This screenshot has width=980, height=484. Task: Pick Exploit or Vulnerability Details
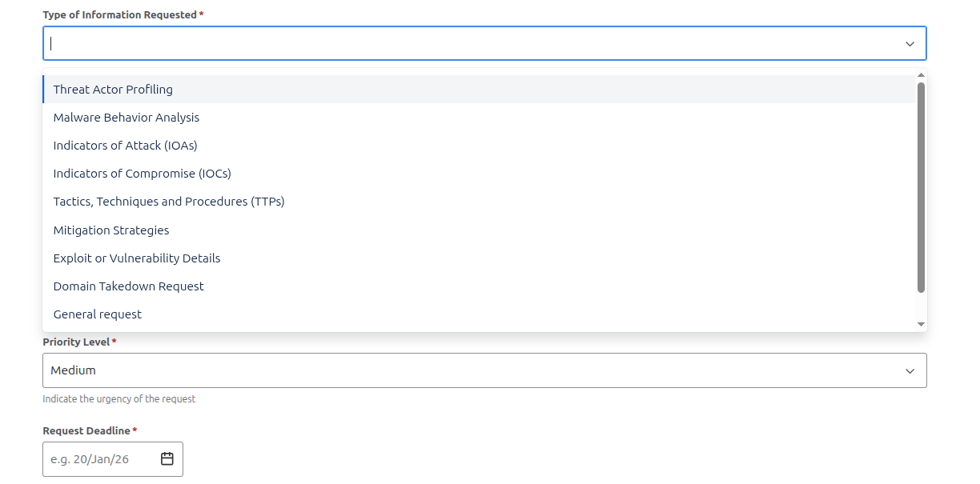click(137, 258)
